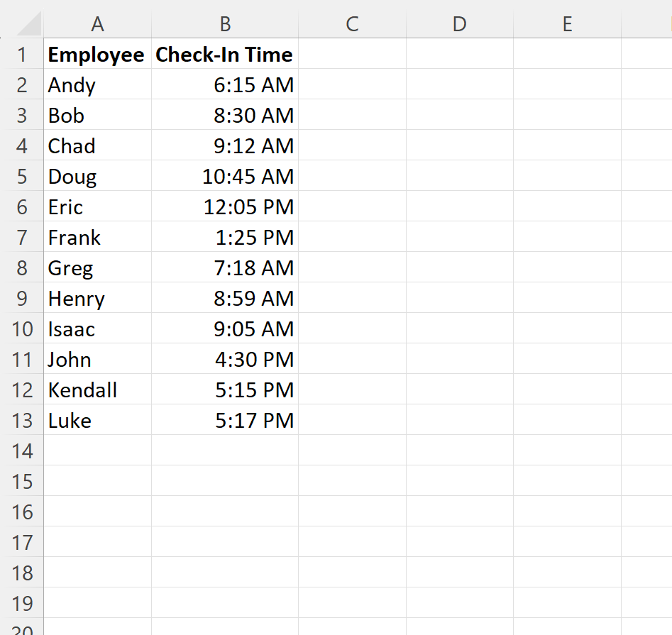This screenshot has height=635, width=672.
Task: Select row 1 header
Action: coord(22,54)
